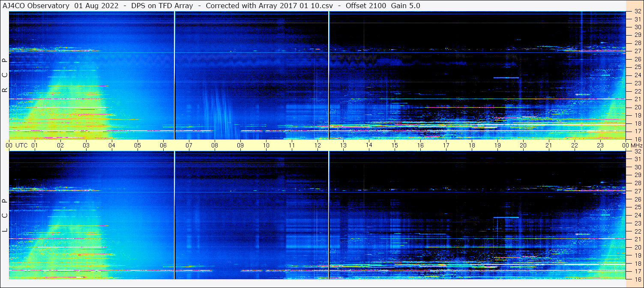Click the 27 MHz tick on the RCP frequency scale
This screenshot has width=644, height=288.
pyautogui.click(x=637, y=51)
